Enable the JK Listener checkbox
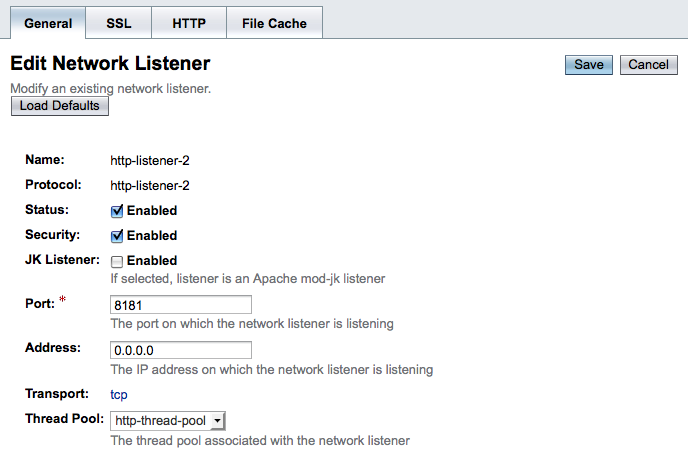The width and height of the screenshot is (688, 470). tap(117, 261)
